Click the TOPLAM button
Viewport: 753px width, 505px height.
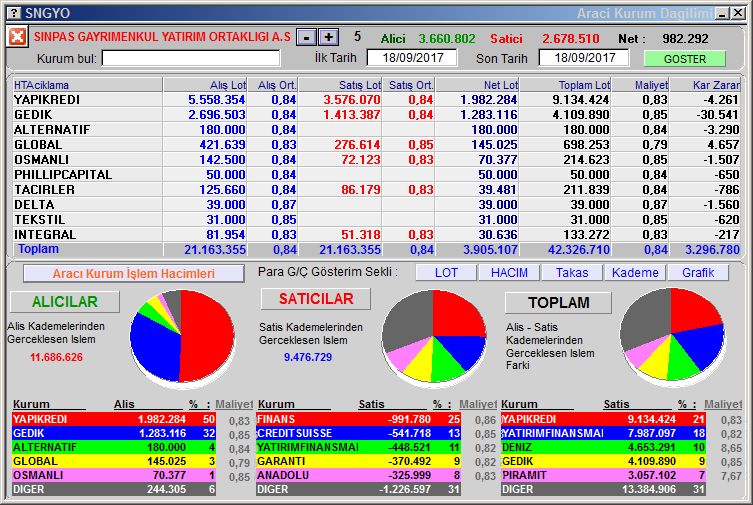(x=558, y=303)
